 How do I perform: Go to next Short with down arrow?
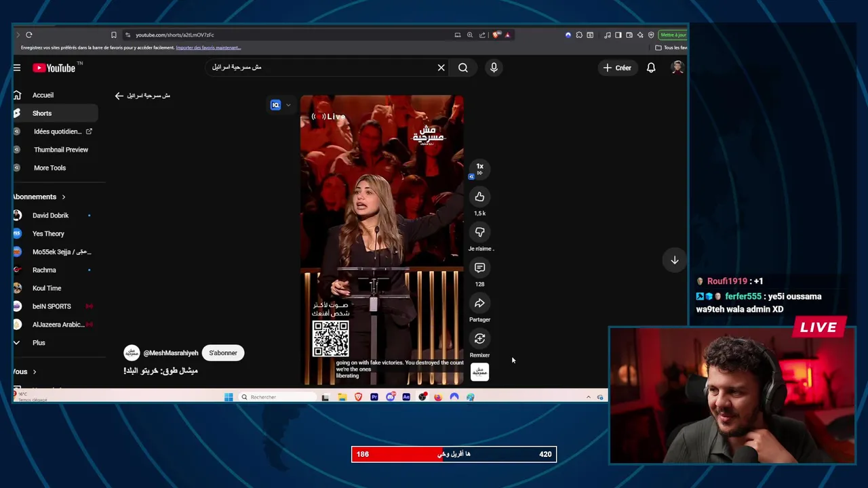(675, 260)
